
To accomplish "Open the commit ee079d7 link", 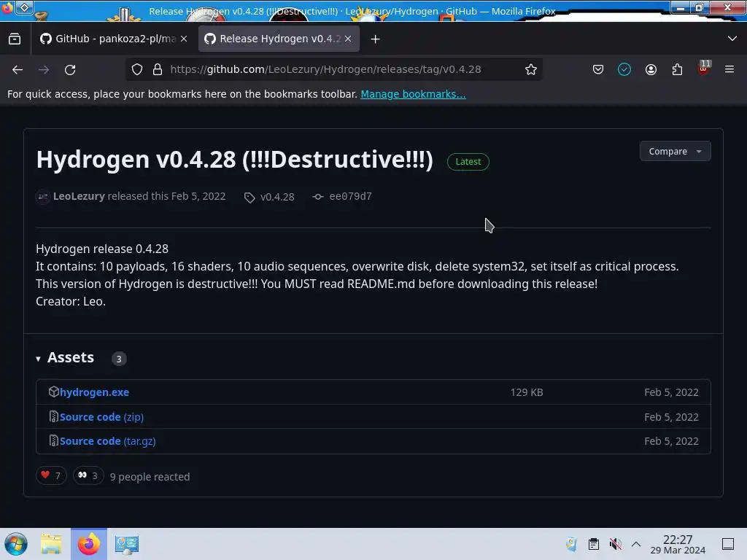I will point(351,196).
